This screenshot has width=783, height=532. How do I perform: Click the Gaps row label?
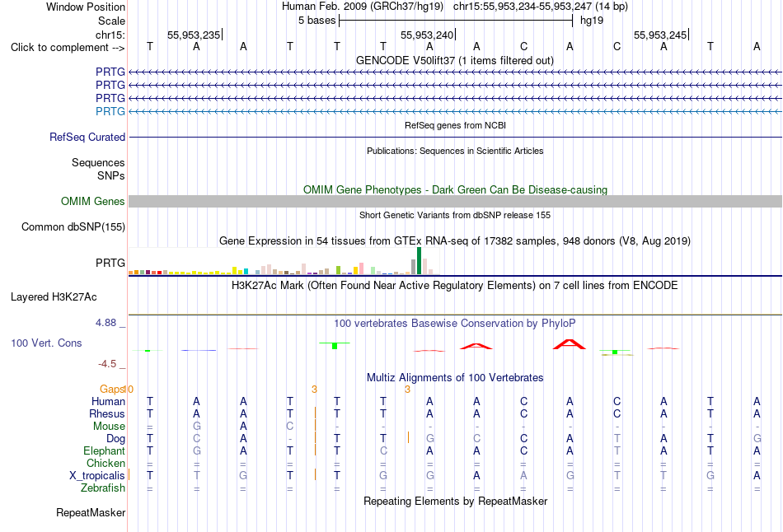click(x=112, y=389)
